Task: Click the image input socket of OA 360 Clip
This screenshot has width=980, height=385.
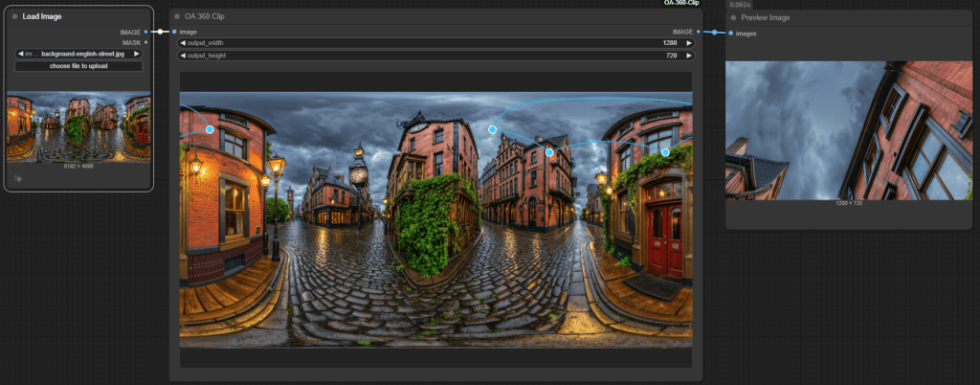Action: coord(174,32)
